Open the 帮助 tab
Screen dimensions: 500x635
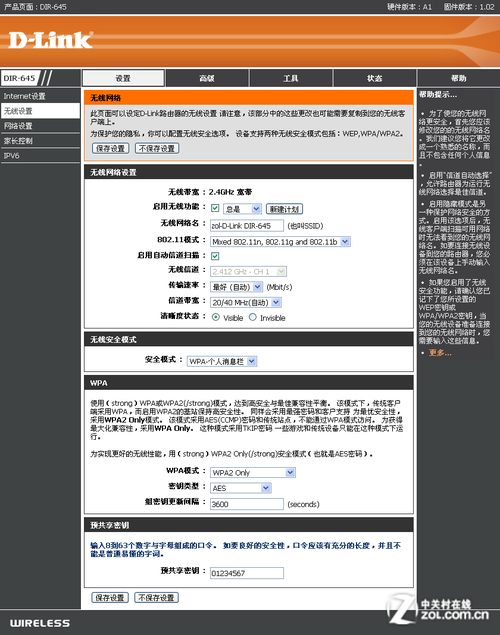(x=459, y=78)
